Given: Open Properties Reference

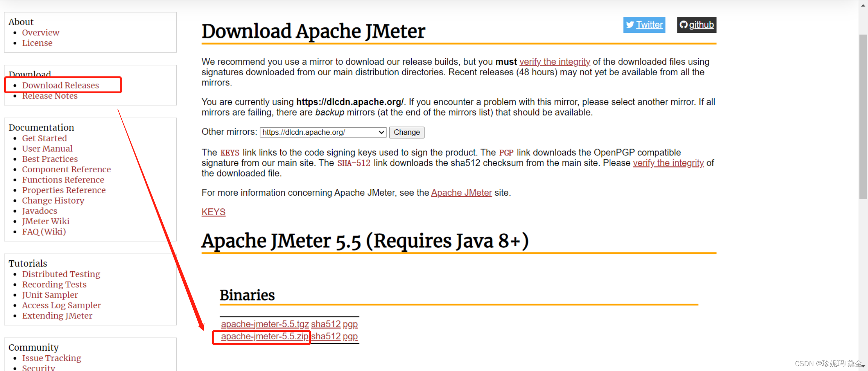Looking at the screenshot, I should (x=64, y=190).
